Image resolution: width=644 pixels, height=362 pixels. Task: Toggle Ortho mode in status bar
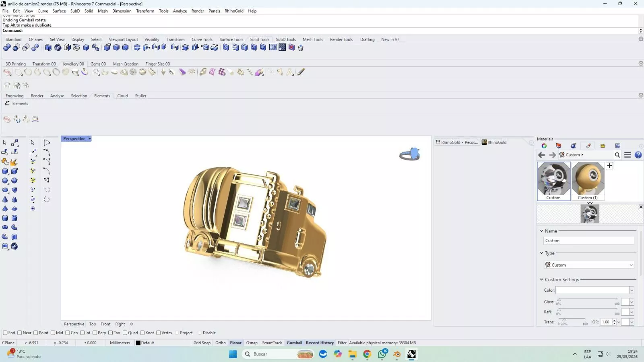(x=221, y=343)
